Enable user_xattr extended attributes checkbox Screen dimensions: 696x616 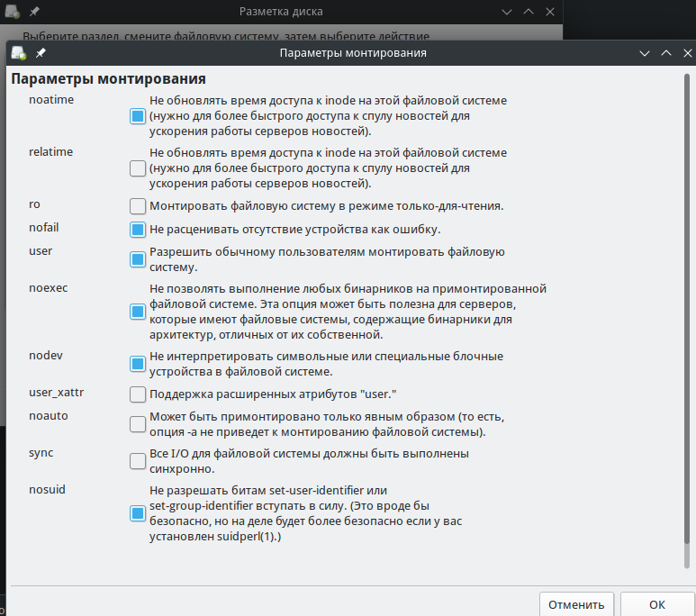(x=138, y=394)
